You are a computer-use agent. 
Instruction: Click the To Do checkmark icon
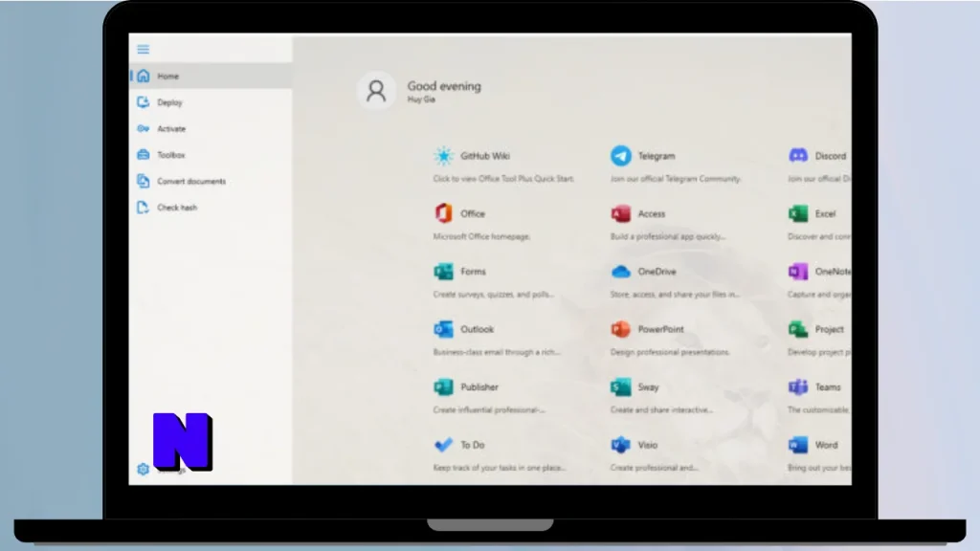tap(443, 444)
